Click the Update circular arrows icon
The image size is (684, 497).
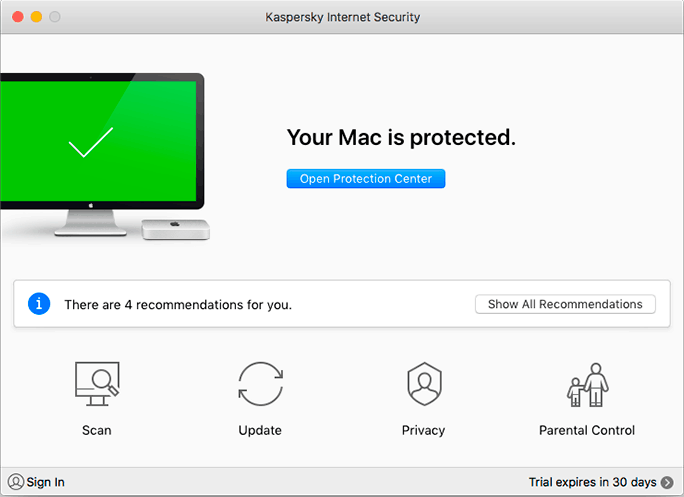[x=260, y=384]
